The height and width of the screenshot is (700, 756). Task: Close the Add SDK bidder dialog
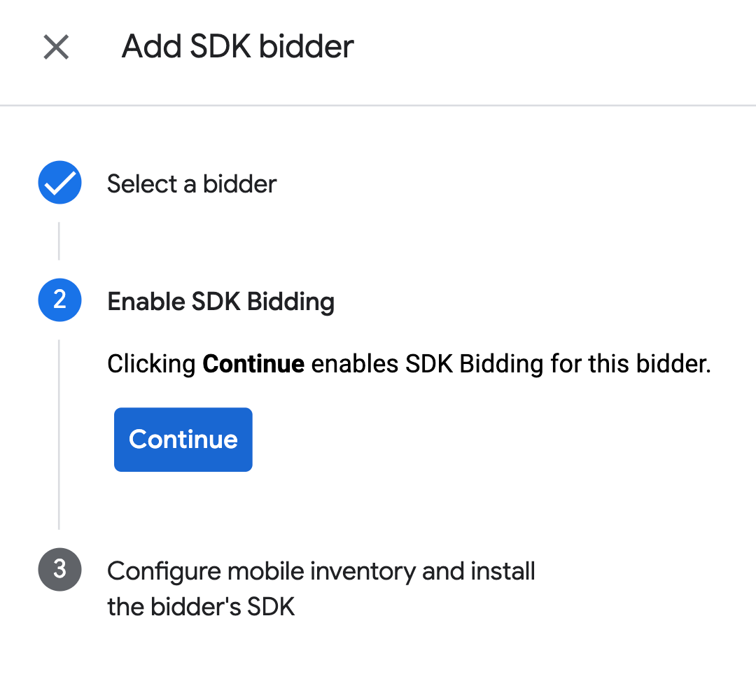tap(56, 48)
